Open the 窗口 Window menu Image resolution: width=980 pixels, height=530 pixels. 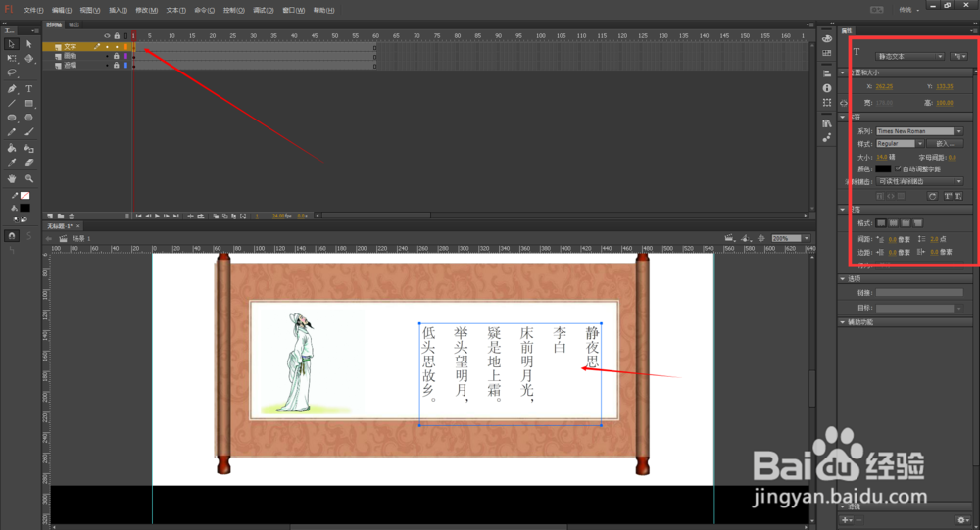click(x=293, y=10)
